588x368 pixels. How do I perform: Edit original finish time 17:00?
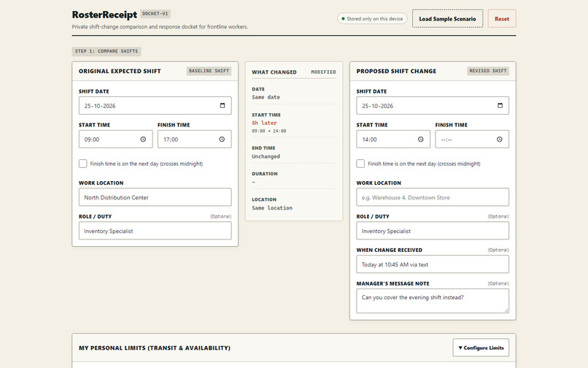click(x=194, y=139)
